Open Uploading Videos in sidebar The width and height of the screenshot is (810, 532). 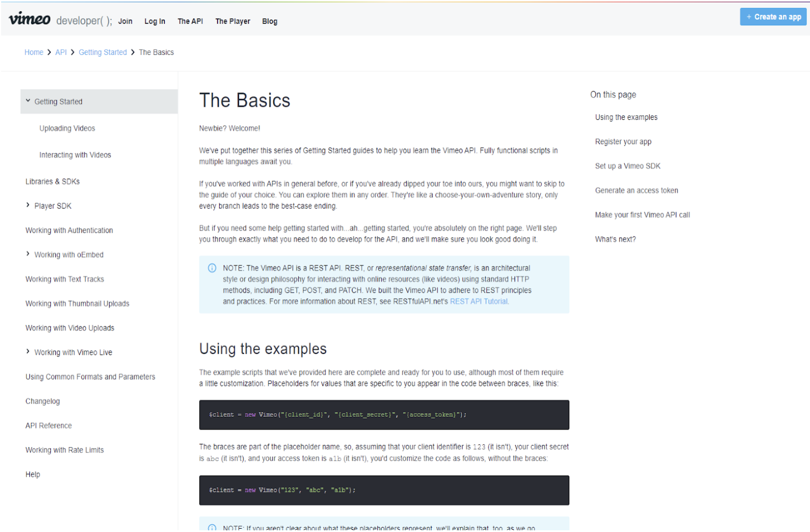(x=67, y=129)
